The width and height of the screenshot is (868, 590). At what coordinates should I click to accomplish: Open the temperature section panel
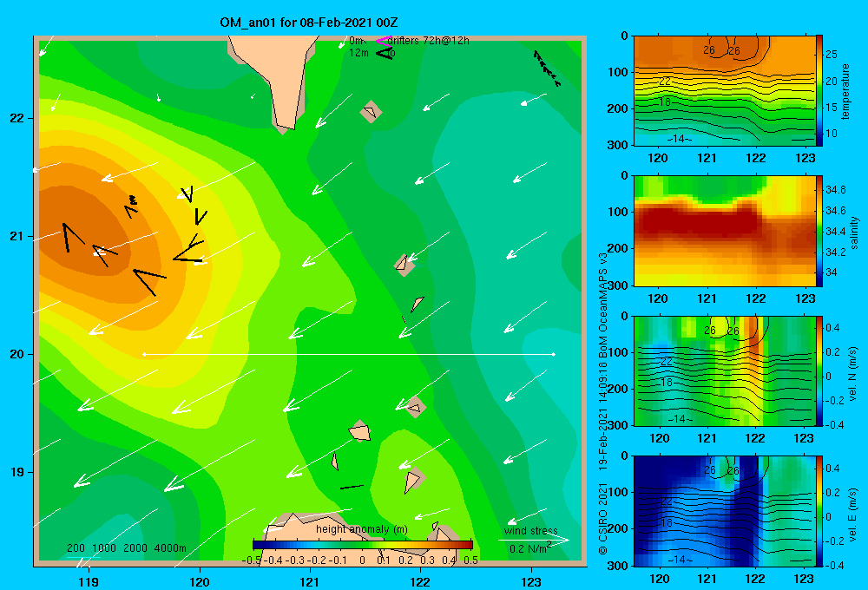click(x=724, y=91)
